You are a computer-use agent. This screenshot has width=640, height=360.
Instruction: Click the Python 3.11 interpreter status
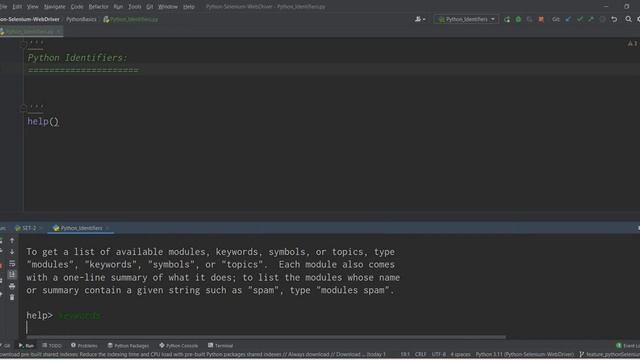524,355
